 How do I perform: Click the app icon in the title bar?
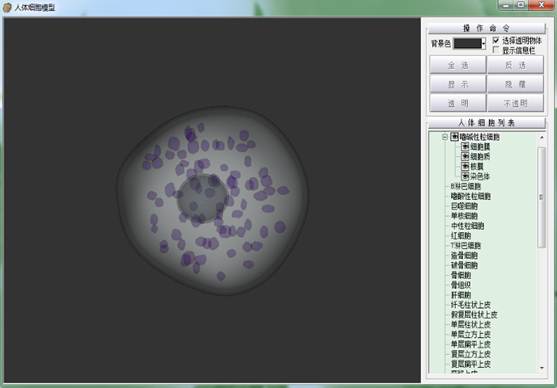(x=7, y=7)
